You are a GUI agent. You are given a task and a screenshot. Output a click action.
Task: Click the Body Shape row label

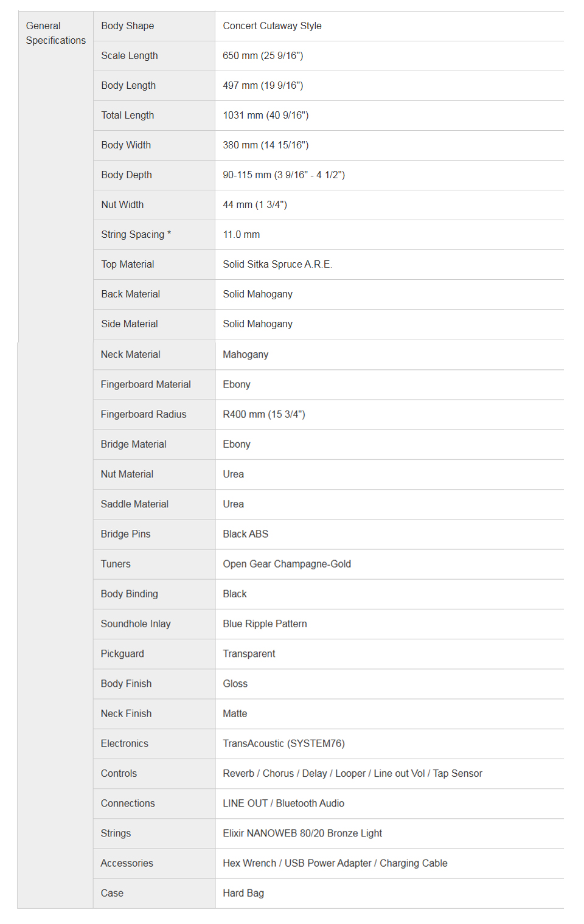click(127, 26)
